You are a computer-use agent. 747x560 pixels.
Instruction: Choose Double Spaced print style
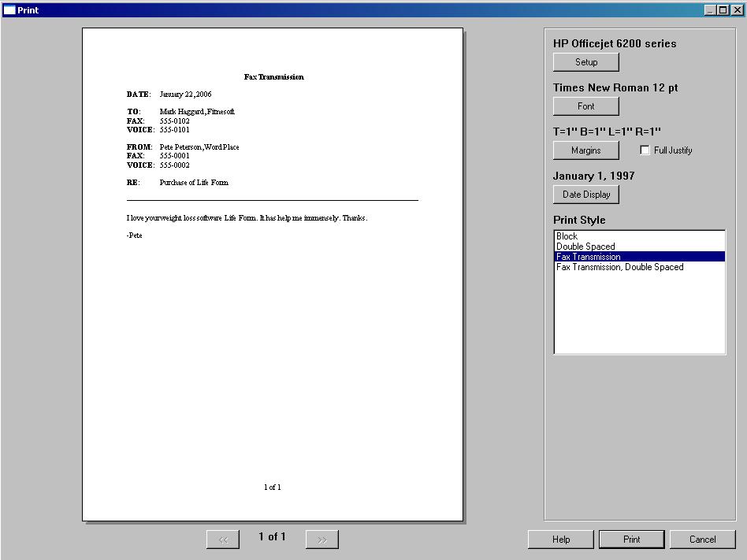[585, 247]
